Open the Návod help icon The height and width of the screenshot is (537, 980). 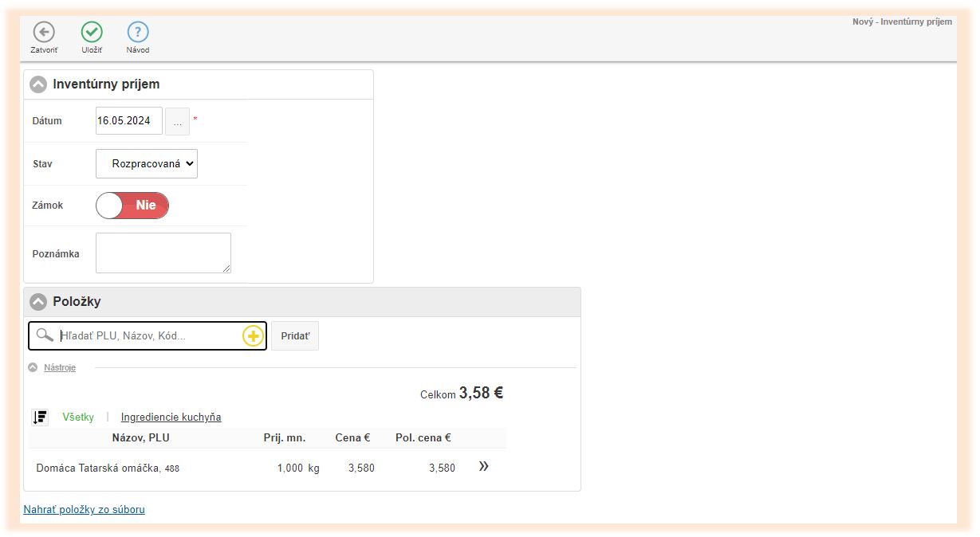click(x=138, y=32)
